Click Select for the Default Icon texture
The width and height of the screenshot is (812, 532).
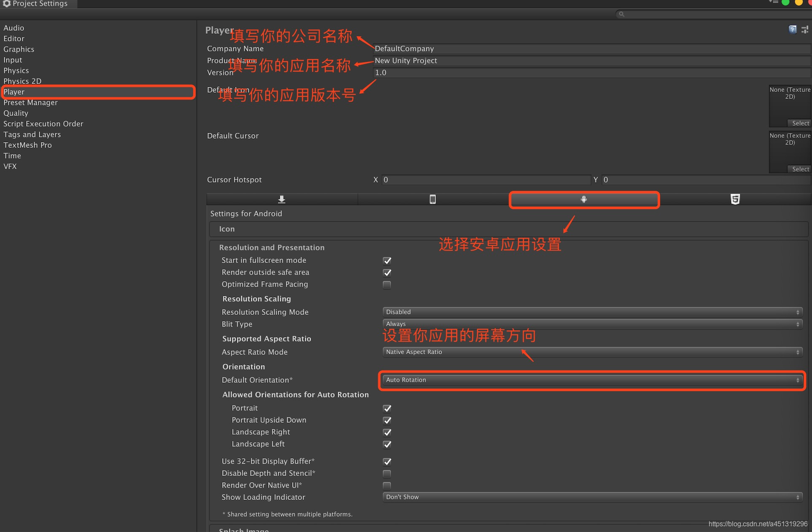point(800,123)
